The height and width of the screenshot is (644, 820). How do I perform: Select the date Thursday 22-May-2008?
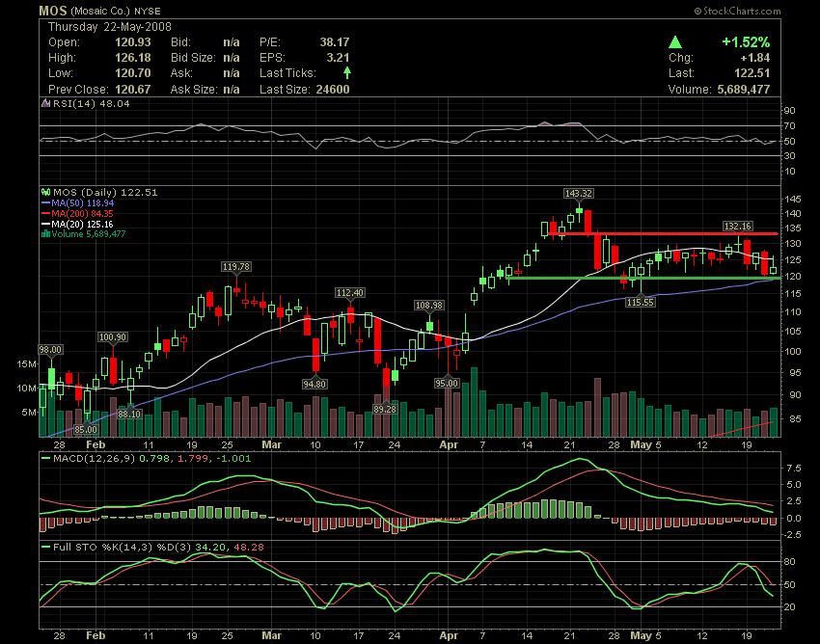click(x=110, y=27)
